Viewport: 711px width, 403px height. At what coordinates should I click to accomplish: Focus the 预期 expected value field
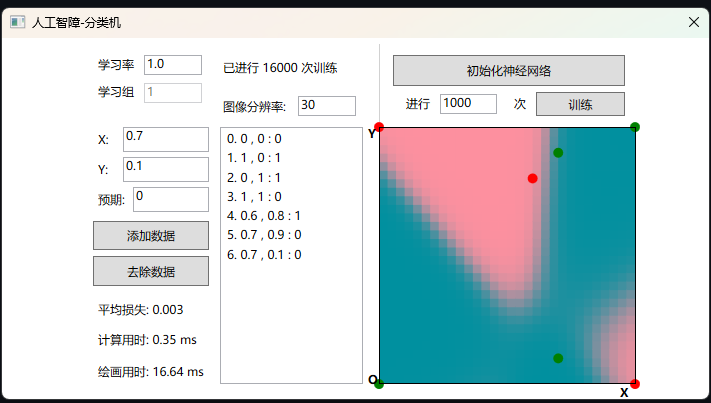pos(171,199)
